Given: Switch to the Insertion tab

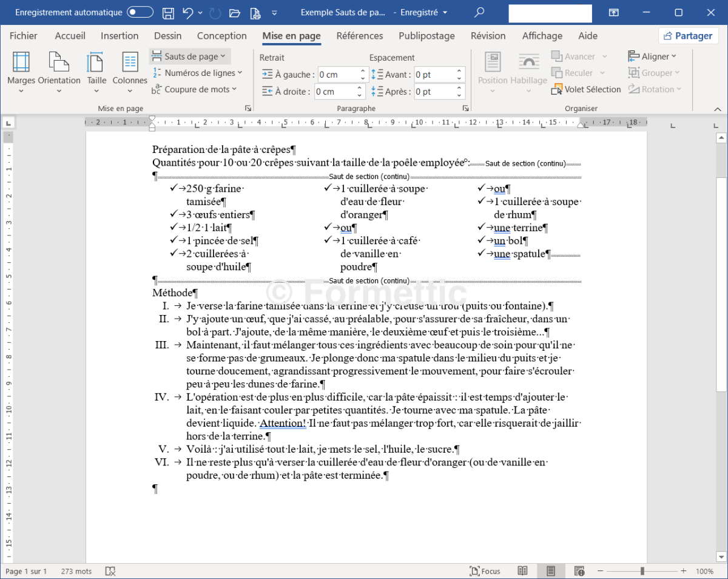Looking at the screenshot, I should [x=120, y=36].
